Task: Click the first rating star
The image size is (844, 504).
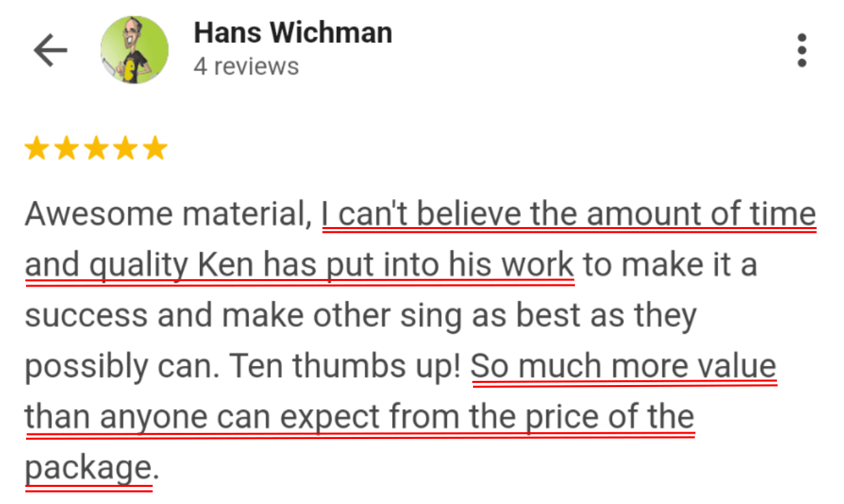Action: coord(36,148)
